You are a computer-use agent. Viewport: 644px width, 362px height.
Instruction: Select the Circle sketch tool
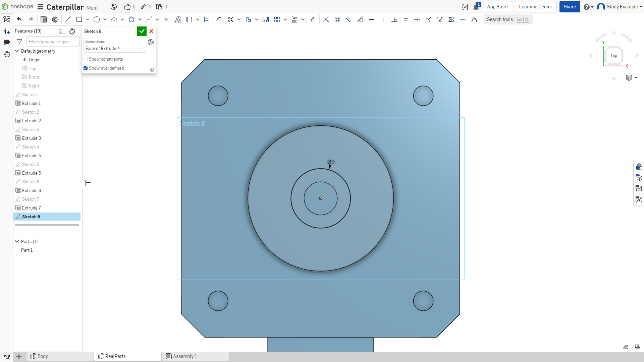[x=97, y=19]
